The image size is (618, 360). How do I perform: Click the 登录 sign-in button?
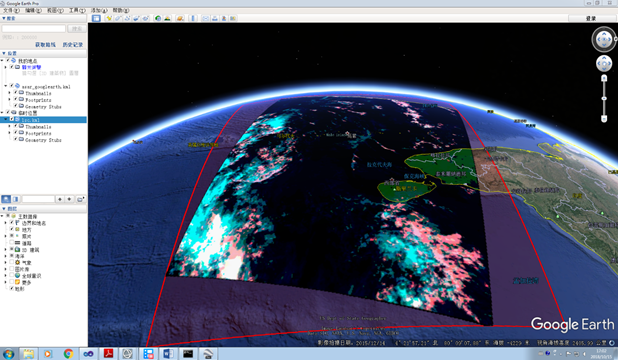pos(591,18)
